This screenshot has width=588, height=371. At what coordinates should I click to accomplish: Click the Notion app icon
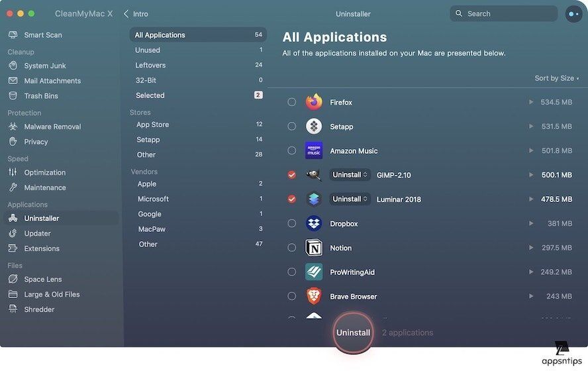pyautogui.click(x=314, y=248)
